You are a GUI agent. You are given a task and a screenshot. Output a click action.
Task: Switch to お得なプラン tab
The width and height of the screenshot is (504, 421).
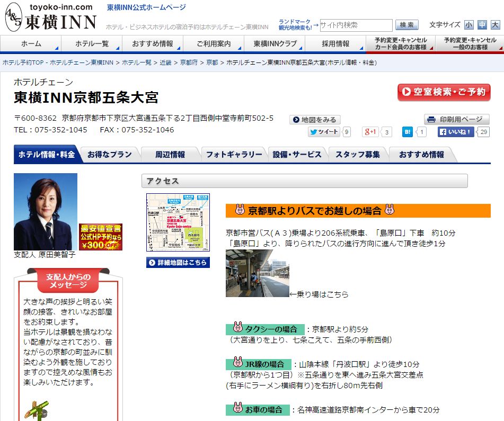[110, 155]
